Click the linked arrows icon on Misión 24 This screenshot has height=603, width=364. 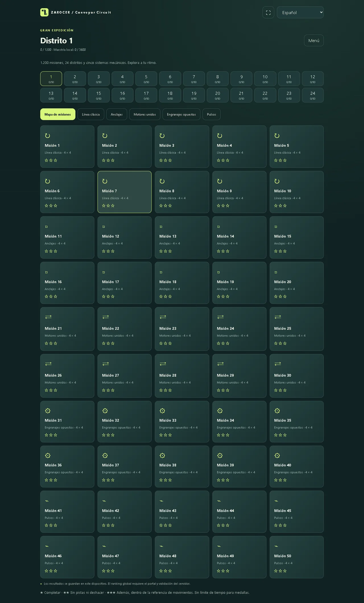coord(220,317)
